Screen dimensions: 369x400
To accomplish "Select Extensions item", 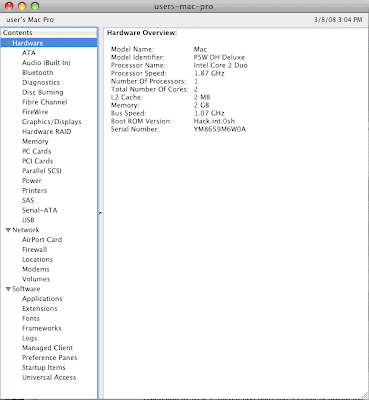I will pos(39,309).
